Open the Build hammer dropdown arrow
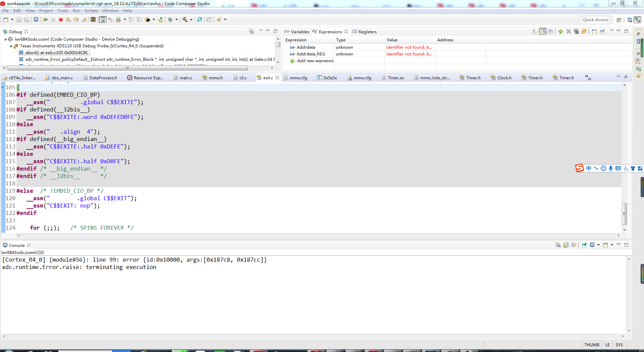The image size is (644, 352). pyautogui.click(x=191, y=20)
